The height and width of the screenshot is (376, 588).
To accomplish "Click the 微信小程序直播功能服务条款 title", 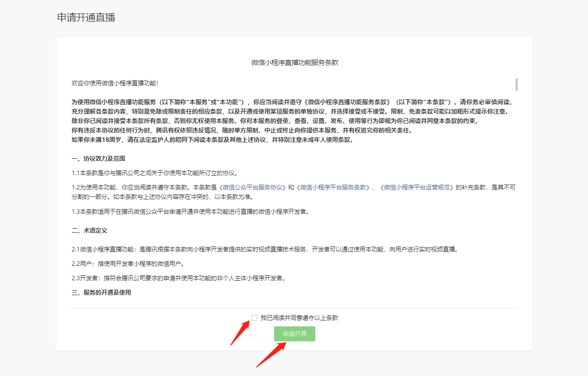I will [295, 63].
